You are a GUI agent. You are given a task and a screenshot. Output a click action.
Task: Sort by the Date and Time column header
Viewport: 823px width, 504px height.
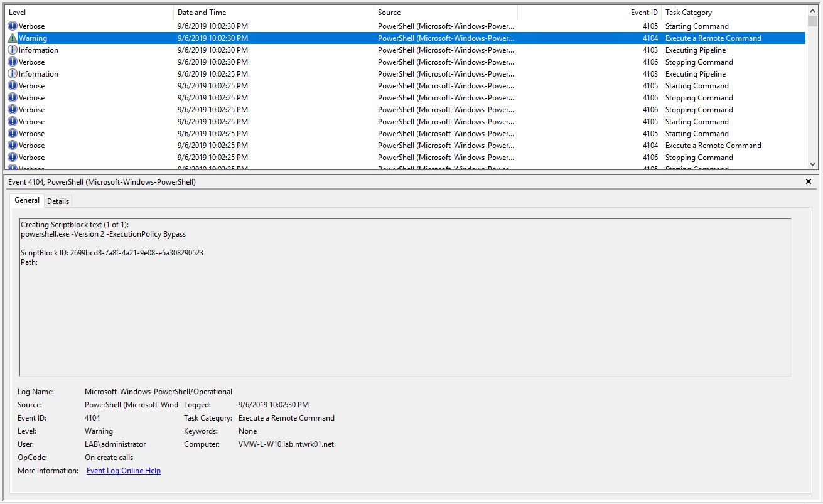point(273,13)
